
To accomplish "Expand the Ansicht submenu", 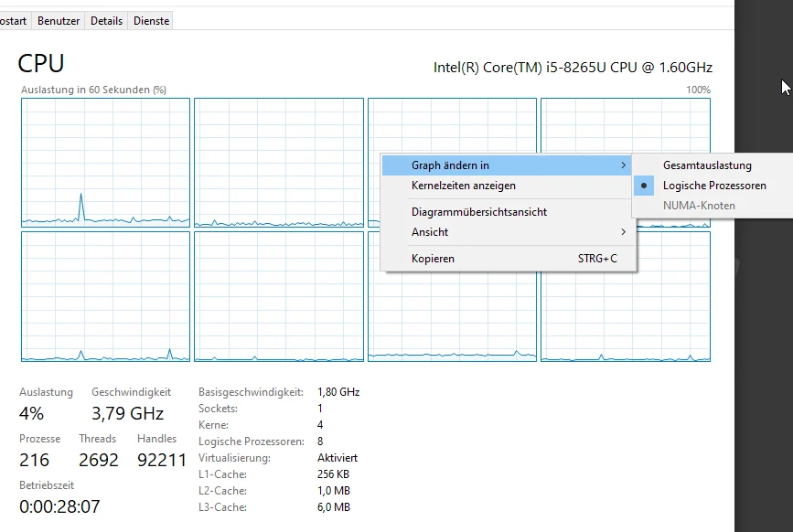I will [507, 232].
